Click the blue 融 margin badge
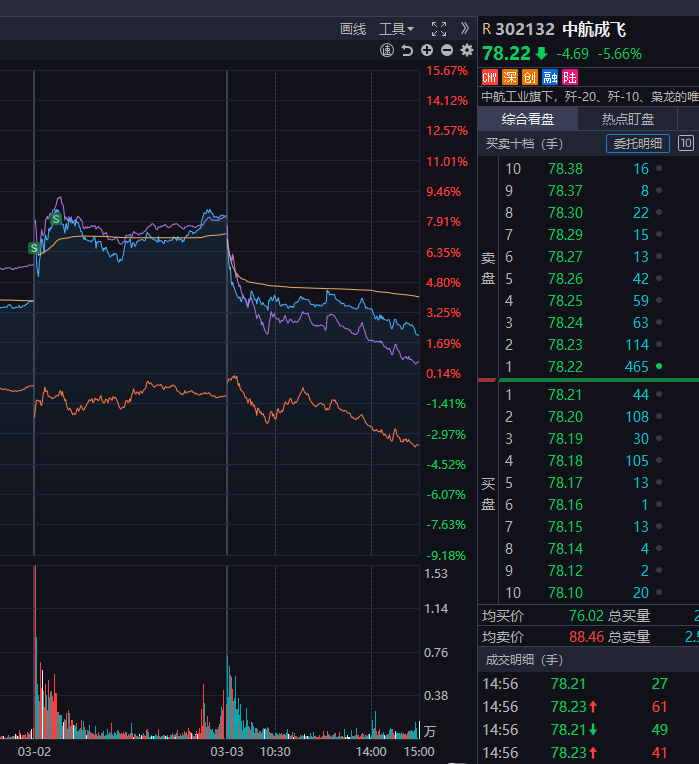699x764 pixels. pyautogui.click(x=550, y=77)
